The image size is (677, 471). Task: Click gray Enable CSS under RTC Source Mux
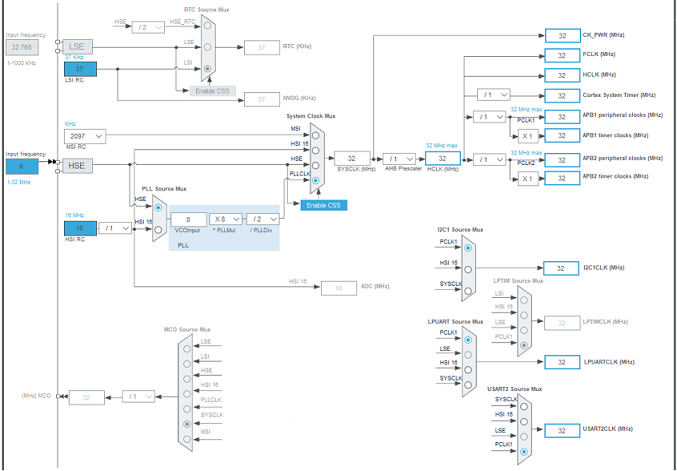213,91
